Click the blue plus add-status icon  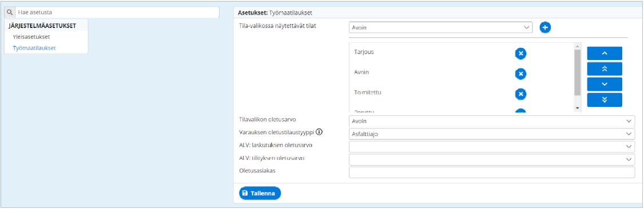545,27
